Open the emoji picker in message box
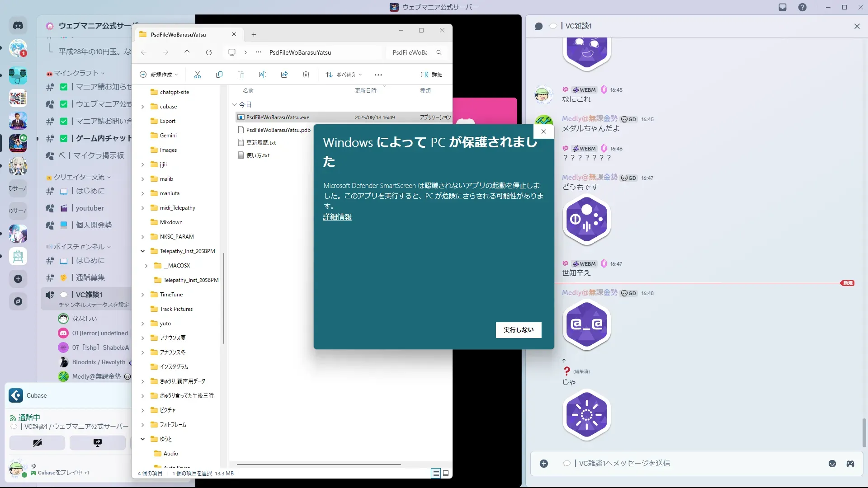Screen dimensions: 868x488 click(832, 464)
